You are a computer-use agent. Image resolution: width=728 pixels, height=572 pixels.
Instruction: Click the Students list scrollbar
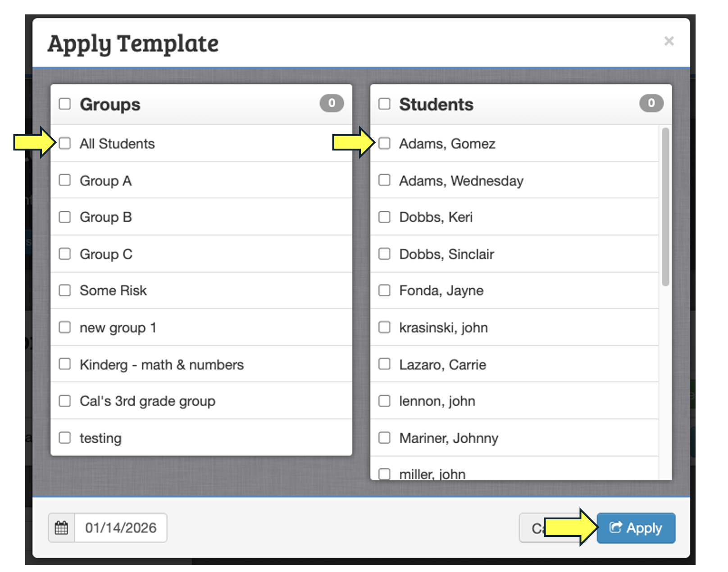click(665, 207)
